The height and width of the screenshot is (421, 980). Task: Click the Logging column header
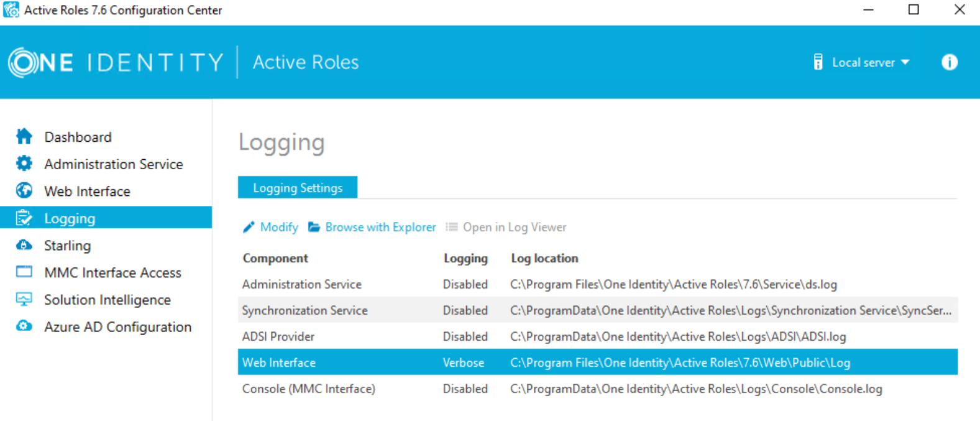pos(465,258)
